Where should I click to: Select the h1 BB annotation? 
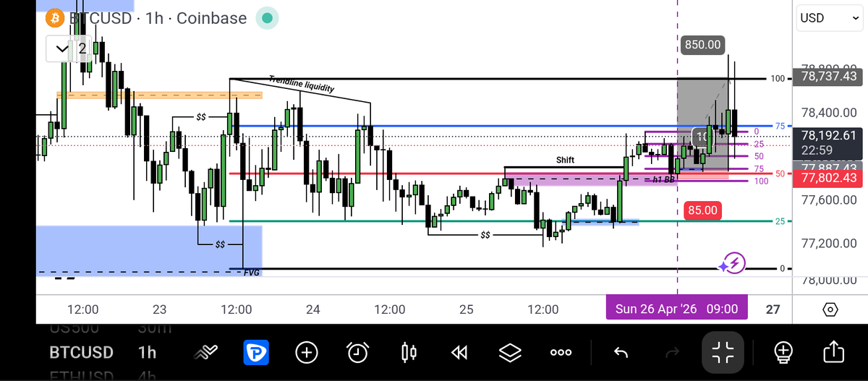coord(663,179)
